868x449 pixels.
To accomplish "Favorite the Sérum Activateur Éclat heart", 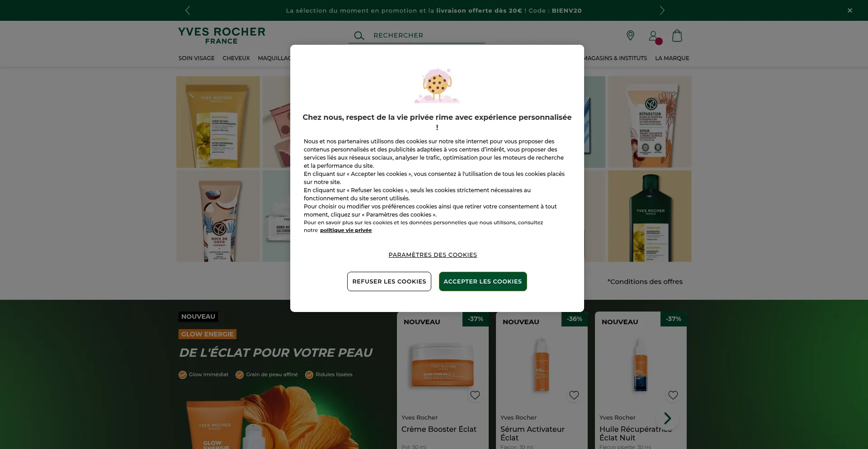I will (x=574, y=395).
